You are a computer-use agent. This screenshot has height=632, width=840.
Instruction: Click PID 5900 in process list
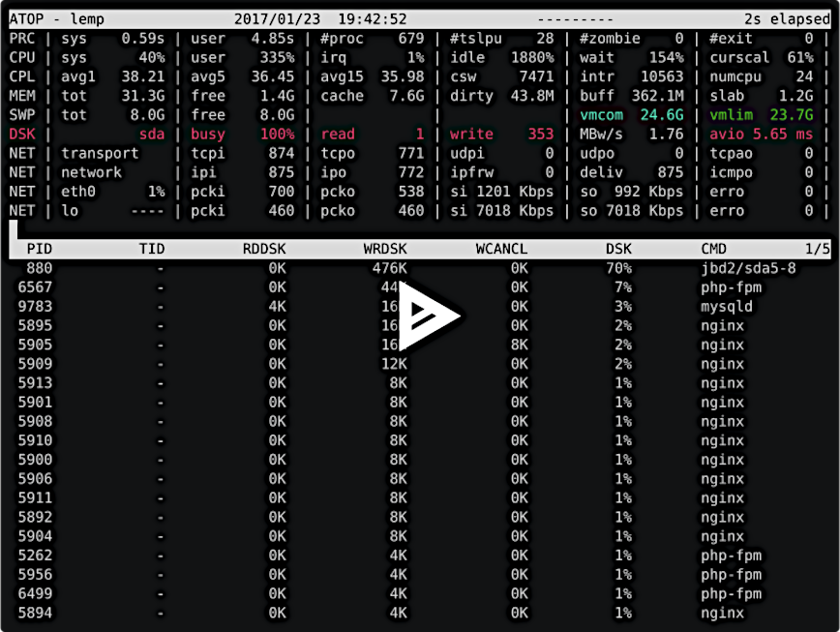35,460
